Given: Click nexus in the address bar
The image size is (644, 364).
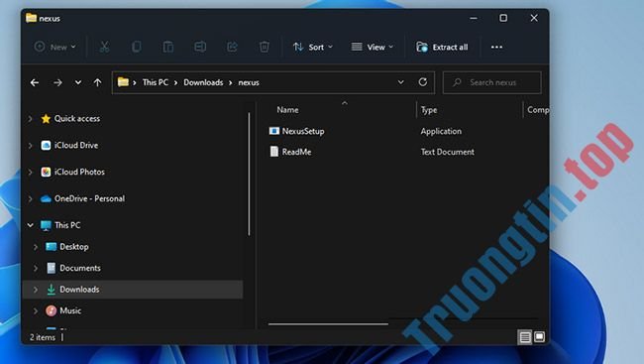Looking at the screenshot, I should (249, 82).
